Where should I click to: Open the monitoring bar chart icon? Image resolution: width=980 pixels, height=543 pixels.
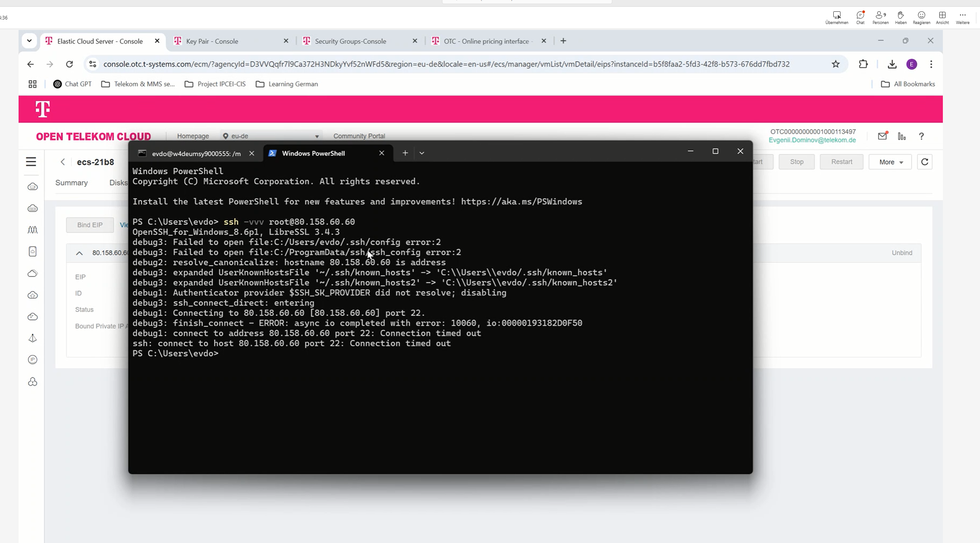coord(902,136)
